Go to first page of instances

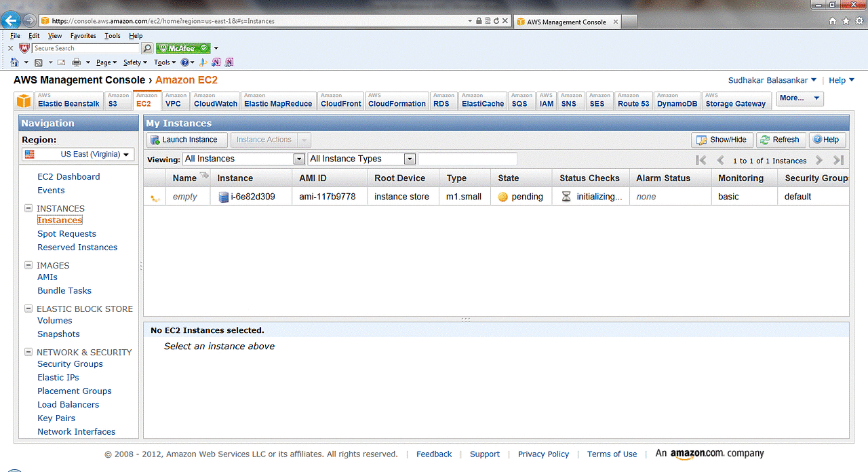tap(701, 160)
